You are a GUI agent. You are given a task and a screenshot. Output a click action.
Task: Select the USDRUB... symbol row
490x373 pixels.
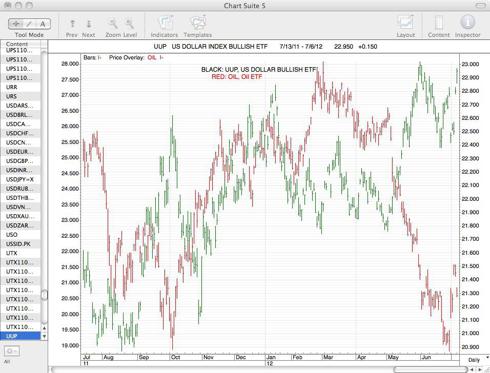coord(20,188)
